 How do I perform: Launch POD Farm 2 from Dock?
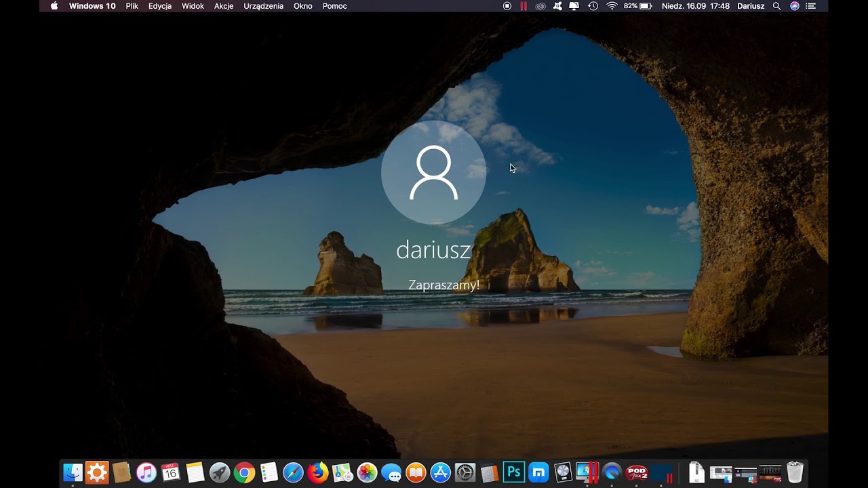pos(637,472)
